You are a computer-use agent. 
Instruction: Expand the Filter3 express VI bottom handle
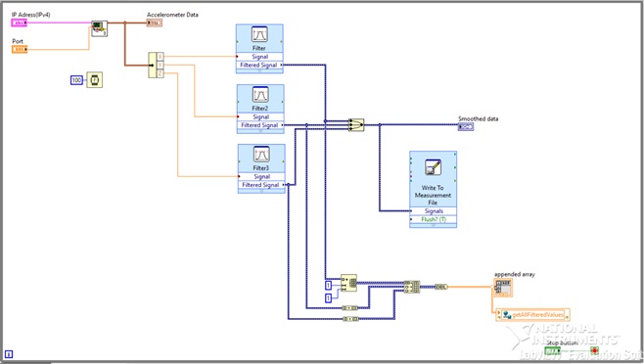click(x=261, y=191)
